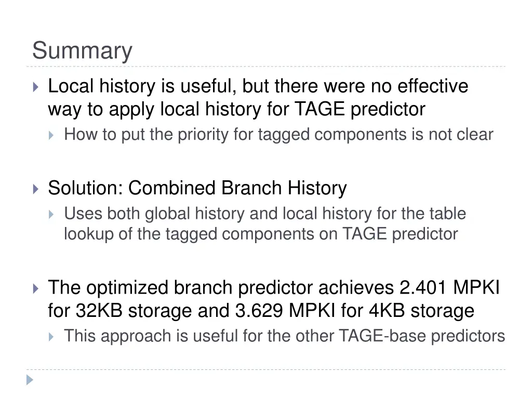The image size is (532, 399).
Task: Click the dashed divider line under the title
Action: (x=266, y=66)
